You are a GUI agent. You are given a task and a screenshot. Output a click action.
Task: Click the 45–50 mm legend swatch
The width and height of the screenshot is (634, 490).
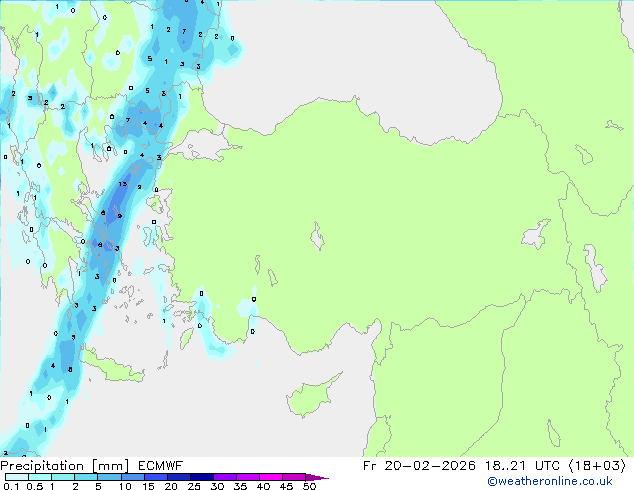pyautogui.click(x=294, y=477)
